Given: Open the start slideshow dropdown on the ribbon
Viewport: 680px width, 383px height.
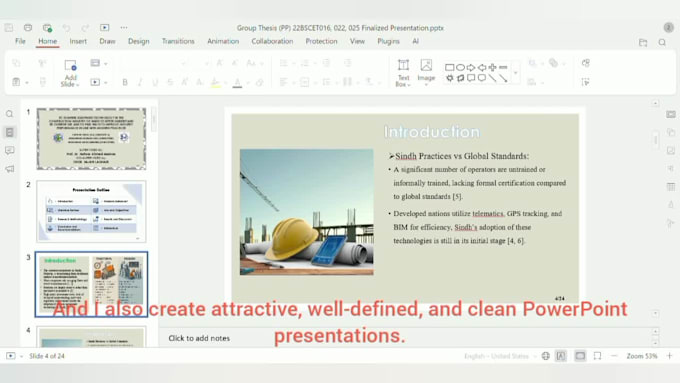Looking at the screenshot, I should [106, 82].
